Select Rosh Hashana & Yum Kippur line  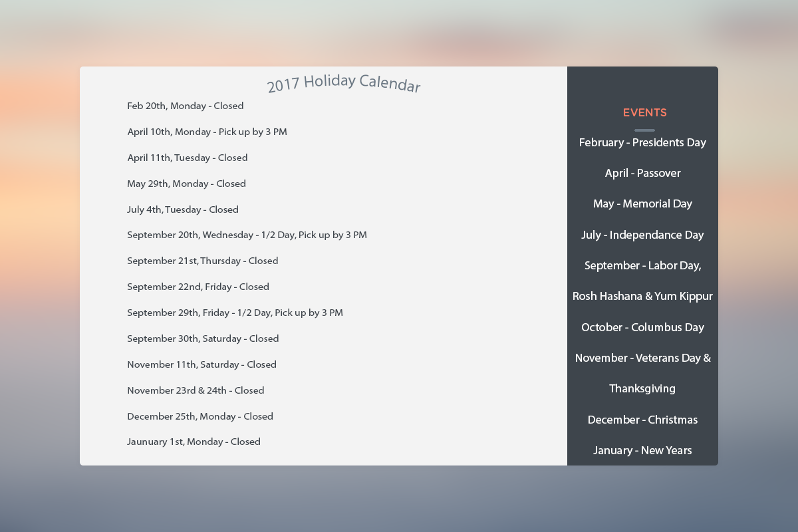click(x=642, y=296)
